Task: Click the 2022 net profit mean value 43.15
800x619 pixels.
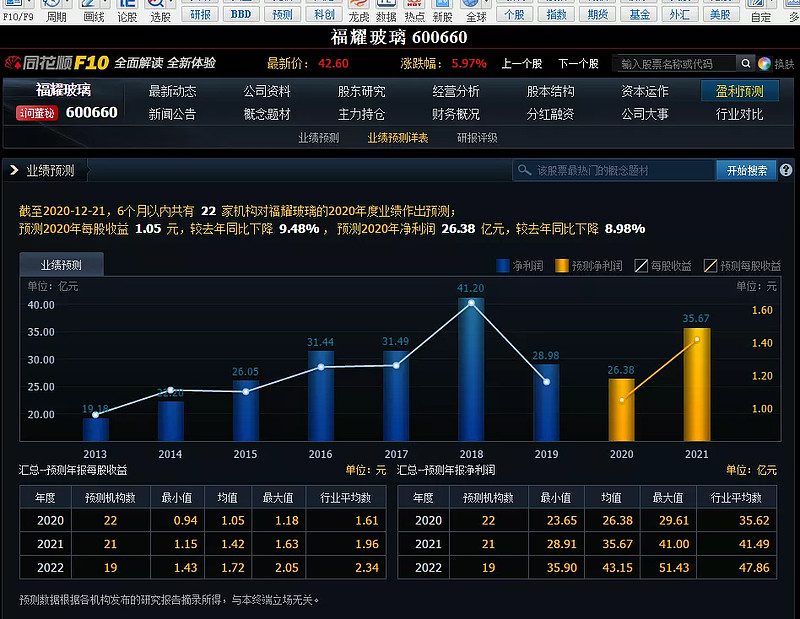Action: pos(617,567)
